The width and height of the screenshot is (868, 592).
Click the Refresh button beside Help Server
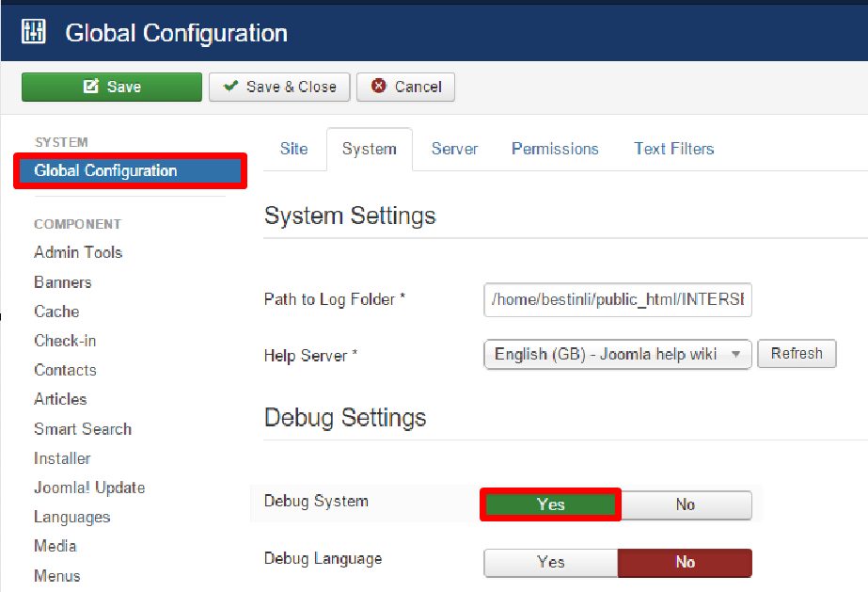(x=797, y=353)
